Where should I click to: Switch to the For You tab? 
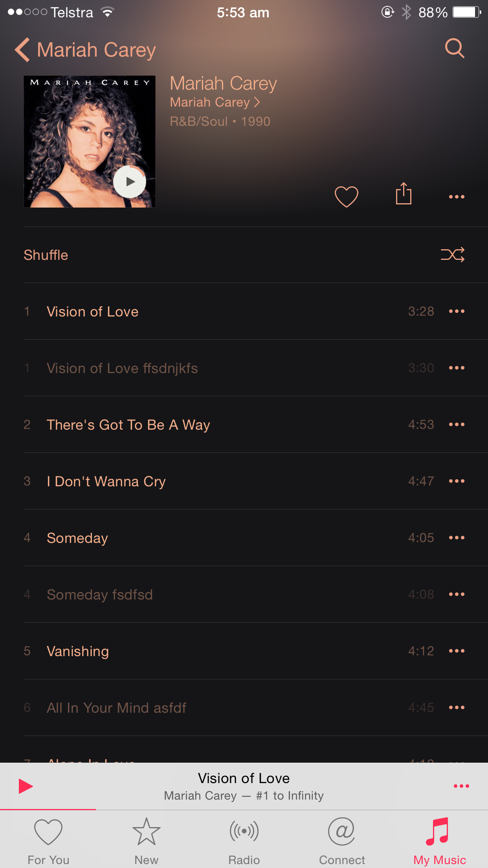pos(48,841)
